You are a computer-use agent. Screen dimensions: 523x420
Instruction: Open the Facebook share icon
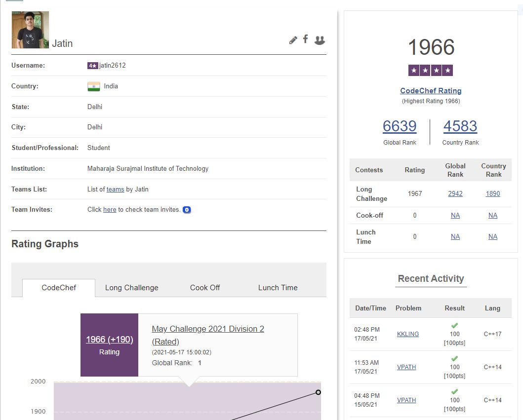[306, 39]
